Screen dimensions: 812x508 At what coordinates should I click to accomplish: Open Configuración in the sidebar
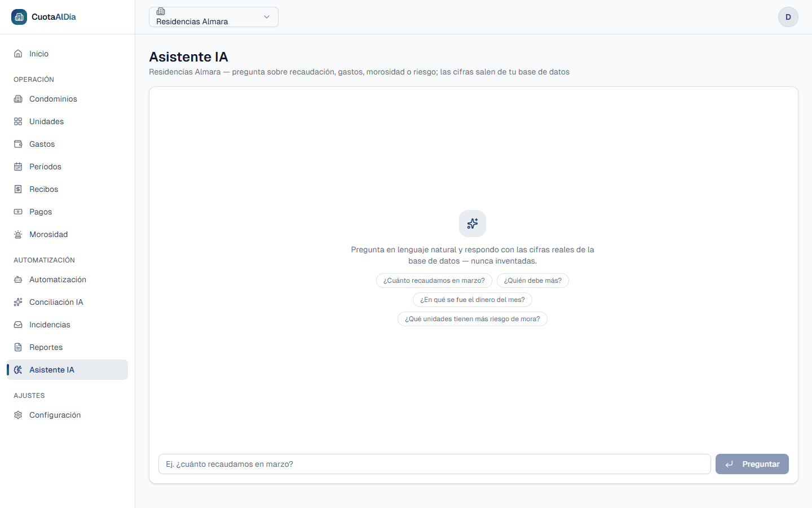[x=68, y=415]
